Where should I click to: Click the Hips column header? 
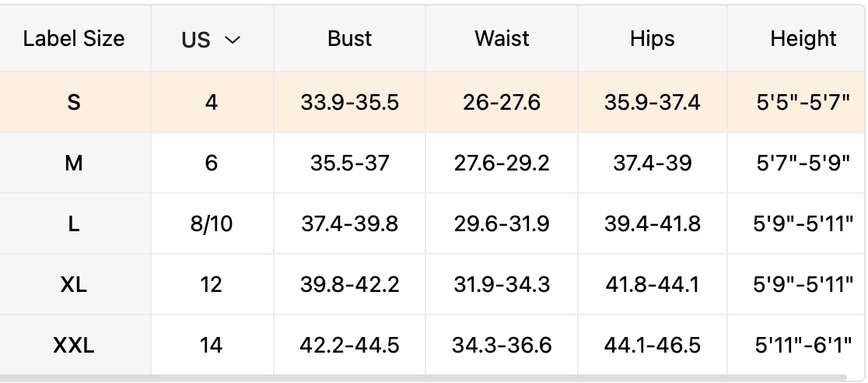[x=652, y=39]
